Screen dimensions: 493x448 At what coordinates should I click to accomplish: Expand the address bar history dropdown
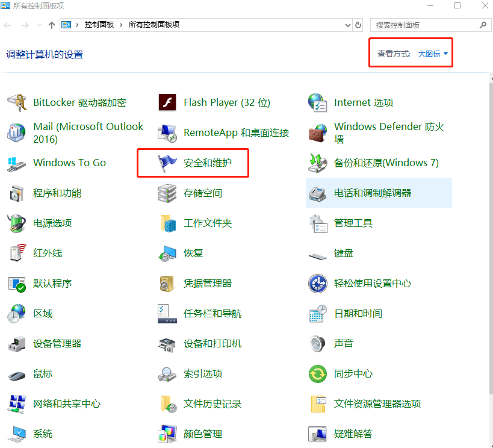pos(347,25)
